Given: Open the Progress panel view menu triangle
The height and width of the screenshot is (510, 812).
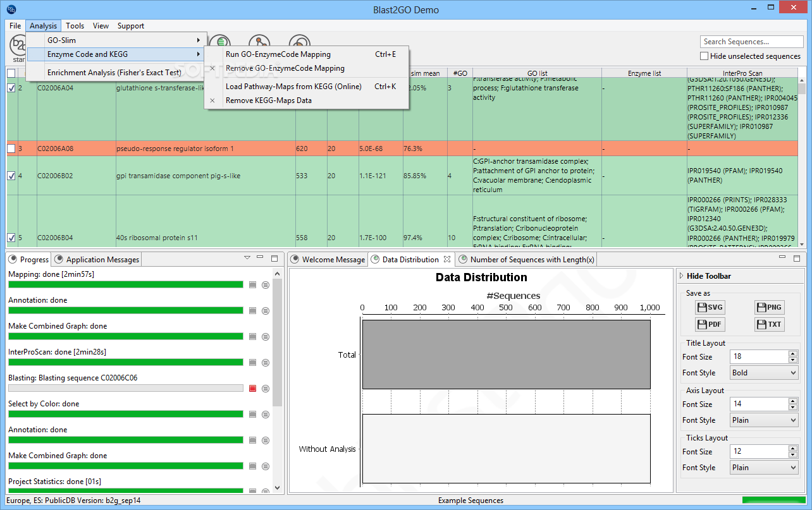Looking at the screenshot, I should pyautogui.click(x=247, y=258).
